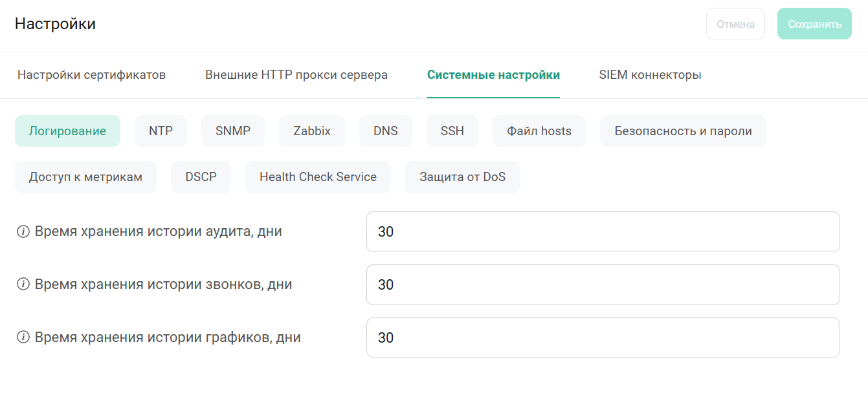Click the call history retention days input
The height and width of the screenshot is (406, 868).
[x=603, y=284]
